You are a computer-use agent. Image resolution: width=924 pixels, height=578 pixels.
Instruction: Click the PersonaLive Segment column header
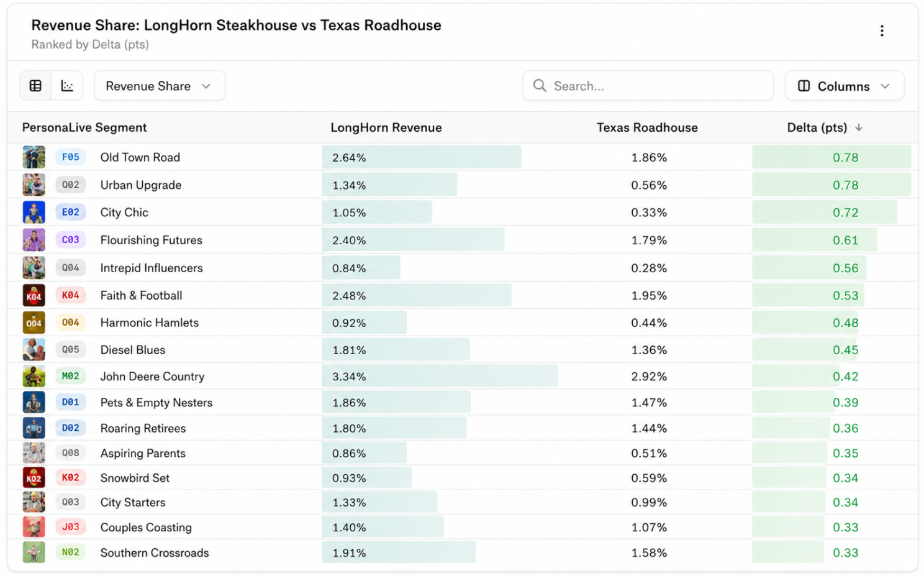click(84, 127)
